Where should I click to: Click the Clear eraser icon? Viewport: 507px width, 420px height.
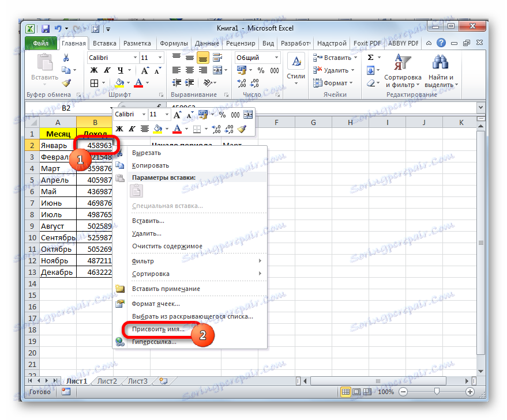click(x=371, y=83)
